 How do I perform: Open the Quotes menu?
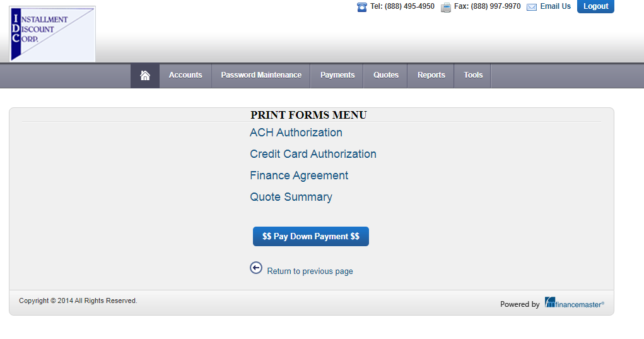tap(386, 75)
